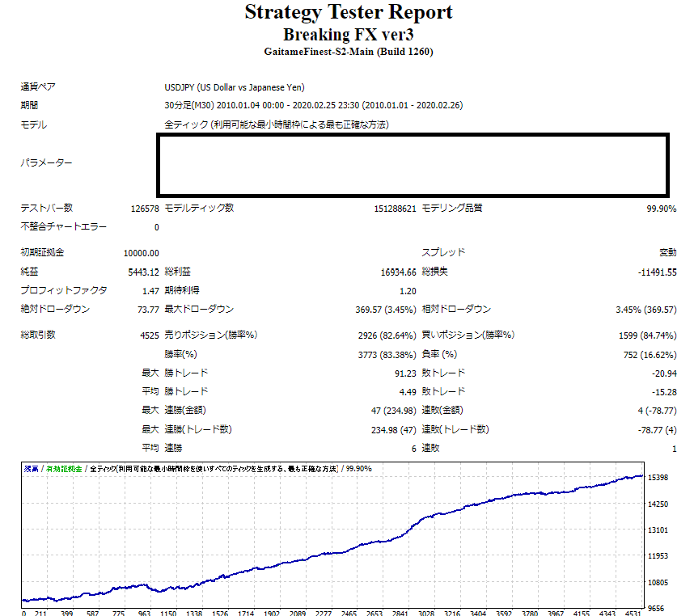This screenshot has height=616, width=694.
Task: Click 'GaitameFinest-S2-Main (Build 1260)' text
Action: (x=349, y=52)
